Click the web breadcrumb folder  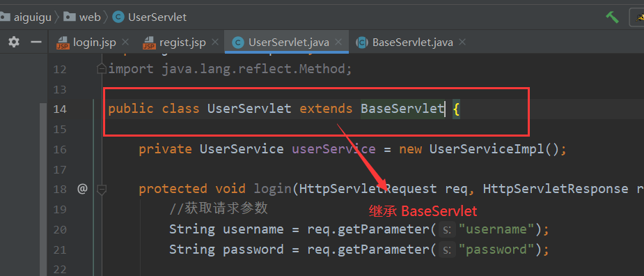coord(82,17)
